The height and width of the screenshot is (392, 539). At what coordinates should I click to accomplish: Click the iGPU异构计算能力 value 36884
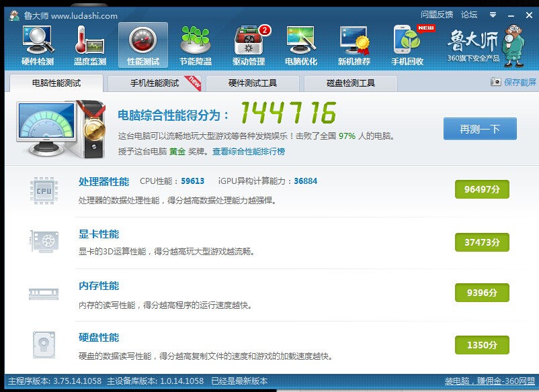coord(306,181)
